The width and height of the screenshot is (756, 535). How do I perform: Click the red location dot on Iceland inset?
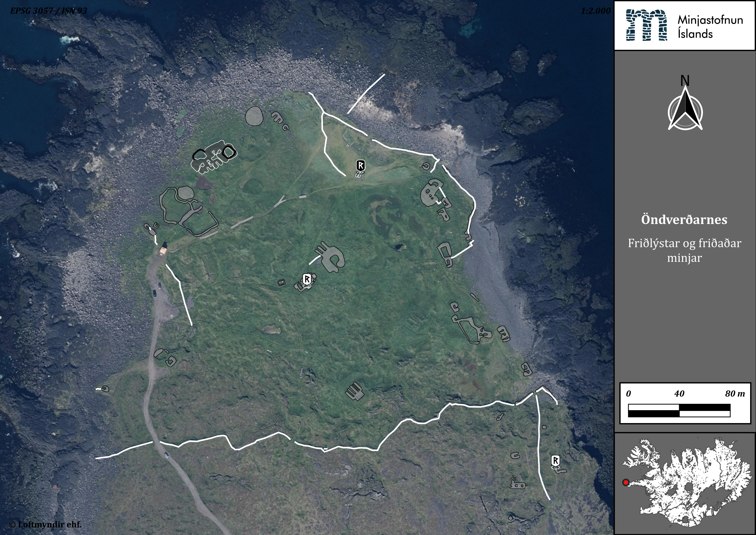pyautogui.click(x=626, y=483)
